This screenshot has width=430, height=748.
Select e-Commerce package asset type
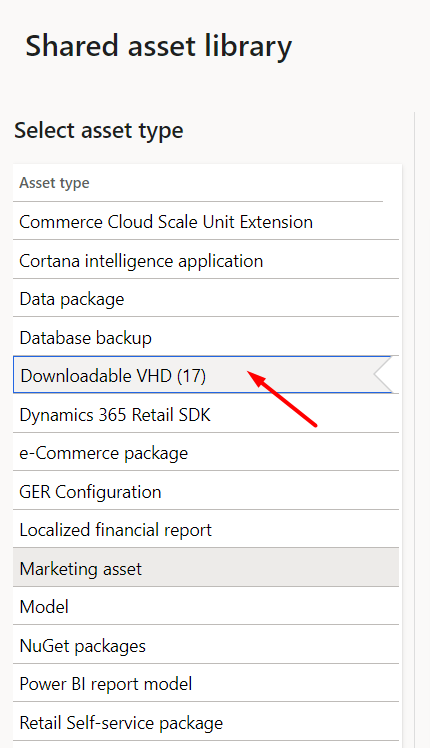[x=206, y=453]
